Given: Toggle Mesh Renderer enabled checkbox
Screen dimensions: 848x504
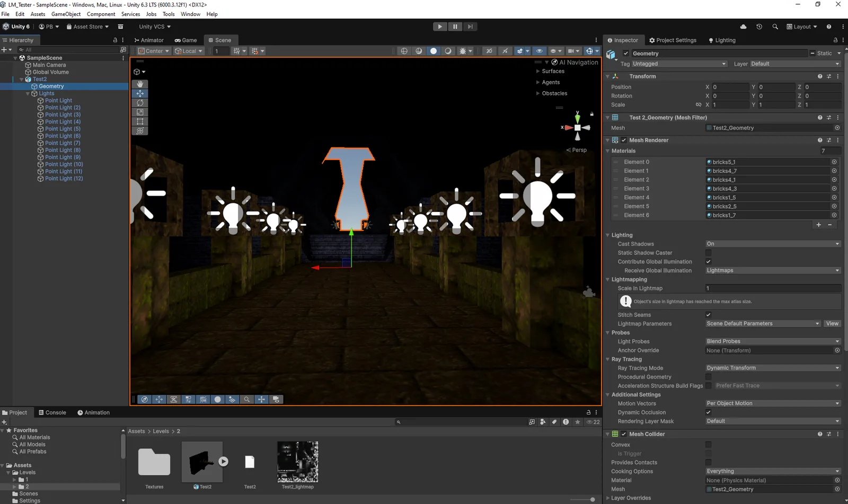Looking at the screenshot, I should click(x=624, y=140).
